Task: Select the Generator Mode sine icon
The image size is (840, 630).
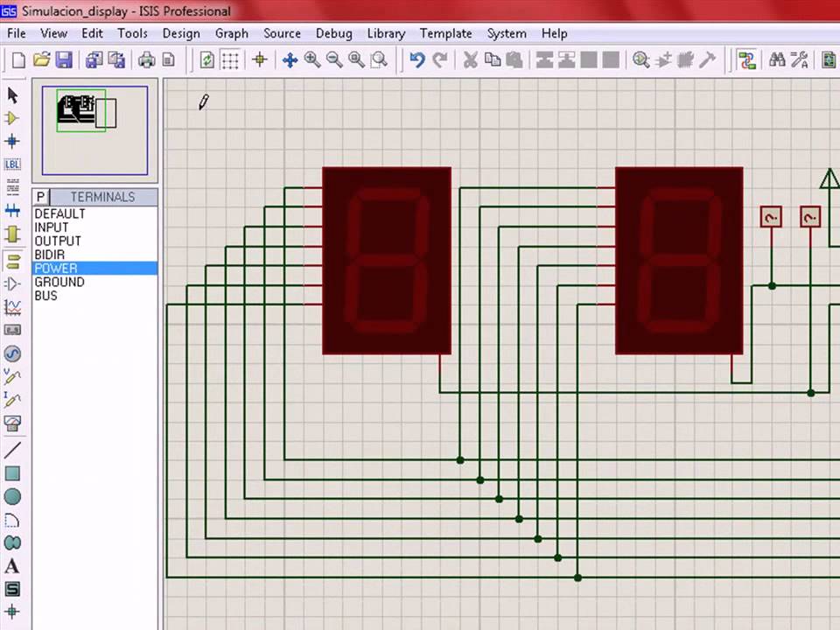Action: [12, 353]
